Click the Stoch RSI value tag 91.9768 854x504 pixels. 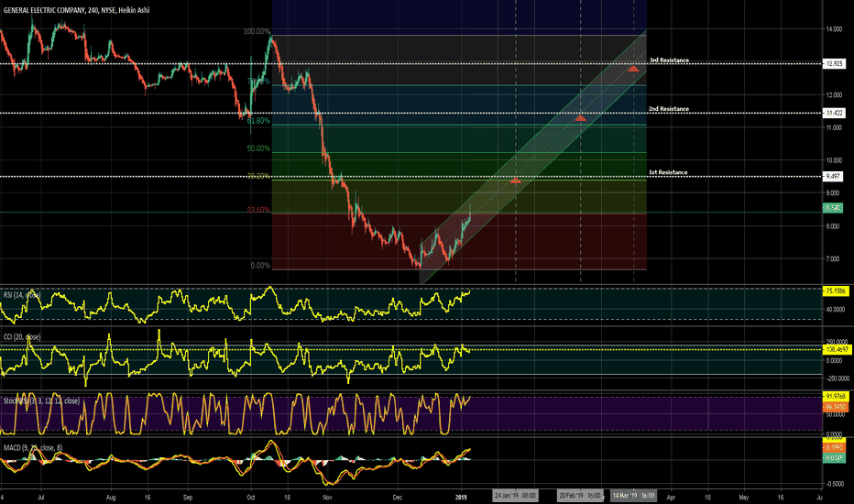click(836, 396)
